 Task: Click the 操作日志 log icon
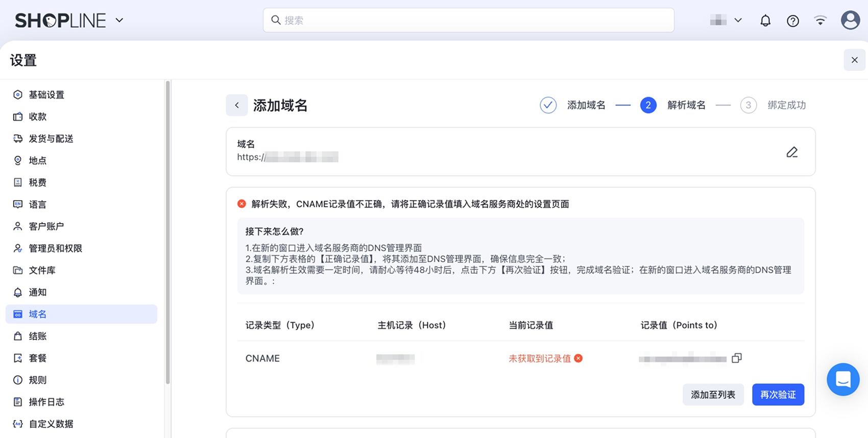(18, 402)
